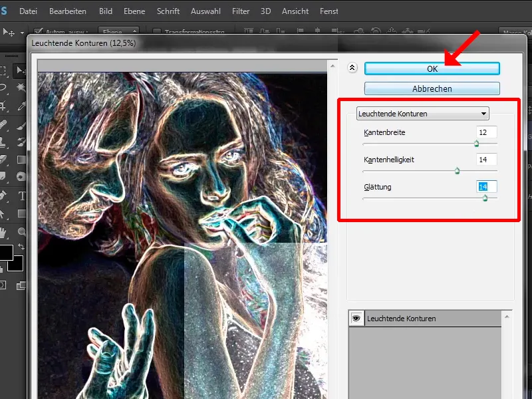Viewport: 532px width, 399px height.
Task: Toggle Transformationsstrg checkbox
Action: (157, 32)
